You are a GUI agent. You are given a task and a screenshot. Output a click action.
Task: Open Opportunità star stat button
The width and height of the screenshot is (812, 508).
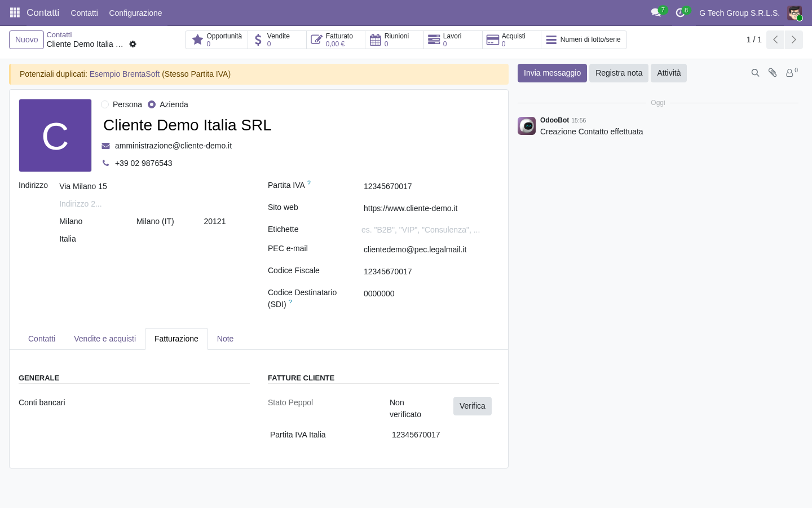click(x=217, y=40)
